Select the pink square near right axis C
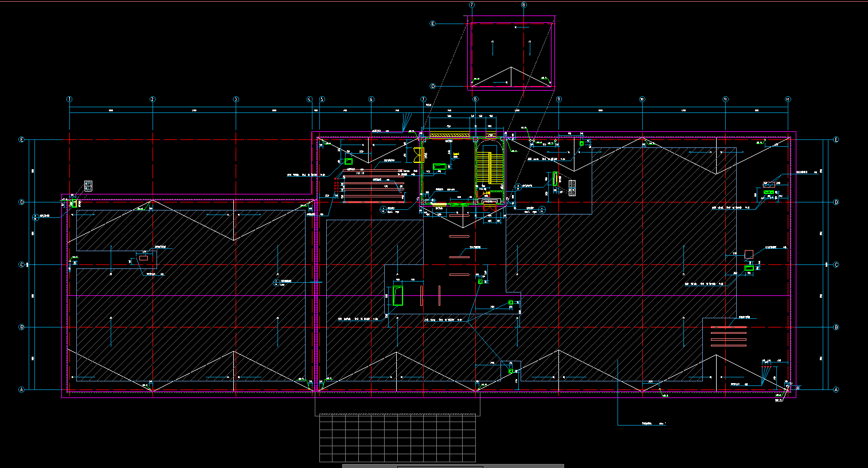This screenshot has width=868, height=468. pos(748,254)
